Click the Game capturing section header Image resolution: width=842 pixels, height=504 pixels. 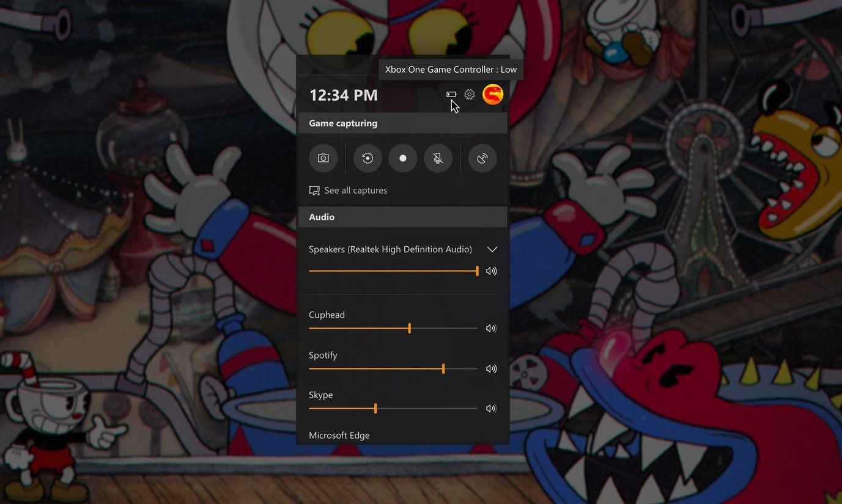(x=403, y=123)
